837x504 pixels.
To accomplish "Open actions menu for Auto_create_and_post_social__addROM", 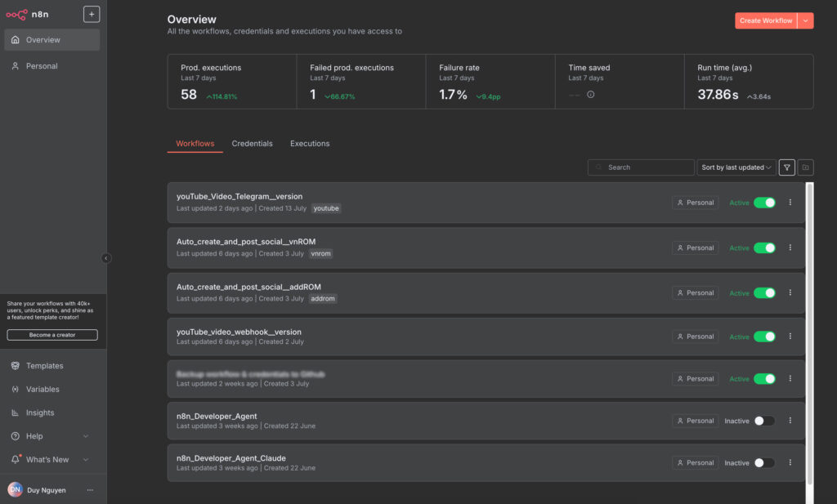I will (790, 292).
